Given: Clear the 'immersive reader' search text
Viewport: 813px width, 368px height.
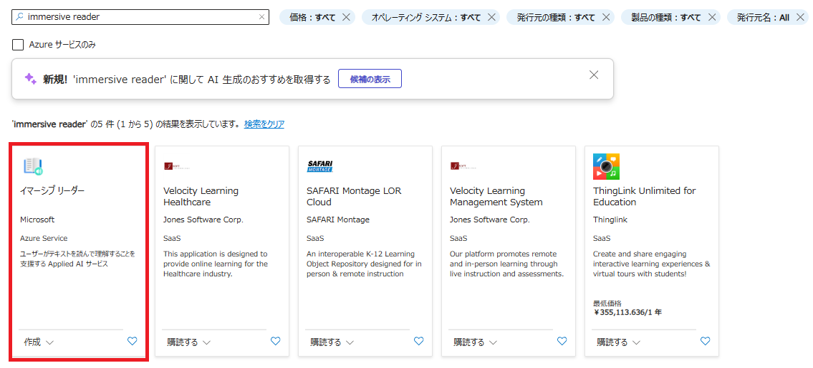Looking at the screenshot, I should (x=261, y=17).
